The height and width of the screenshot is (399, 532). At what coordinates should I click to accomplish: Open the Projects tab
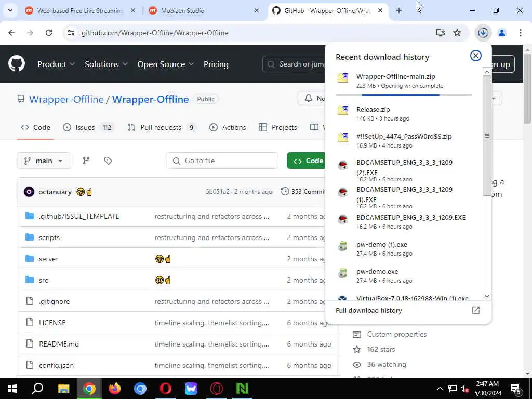coord(278,127)
